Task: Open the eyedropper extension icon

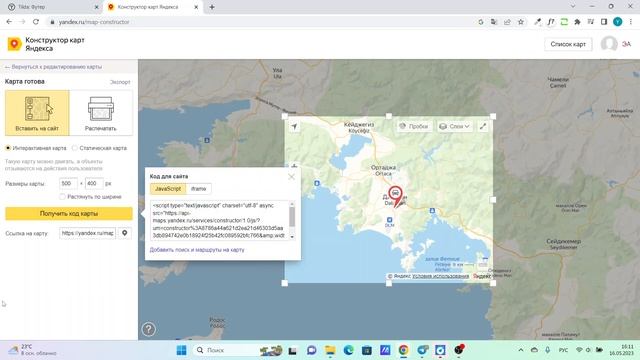Action: pos(538,22)
